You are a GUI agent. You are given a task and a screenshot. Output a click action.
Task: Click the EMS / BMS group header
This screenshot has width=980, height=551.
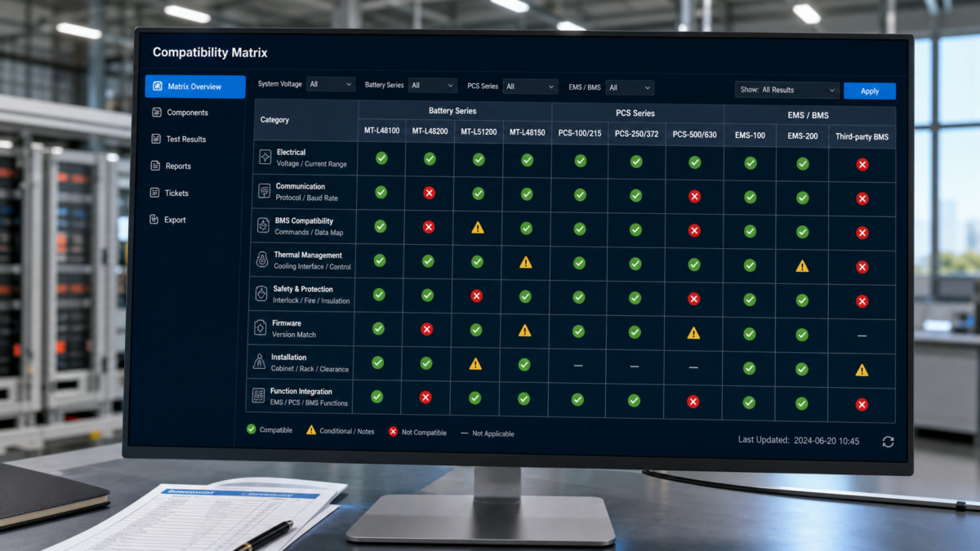(809, 116)
